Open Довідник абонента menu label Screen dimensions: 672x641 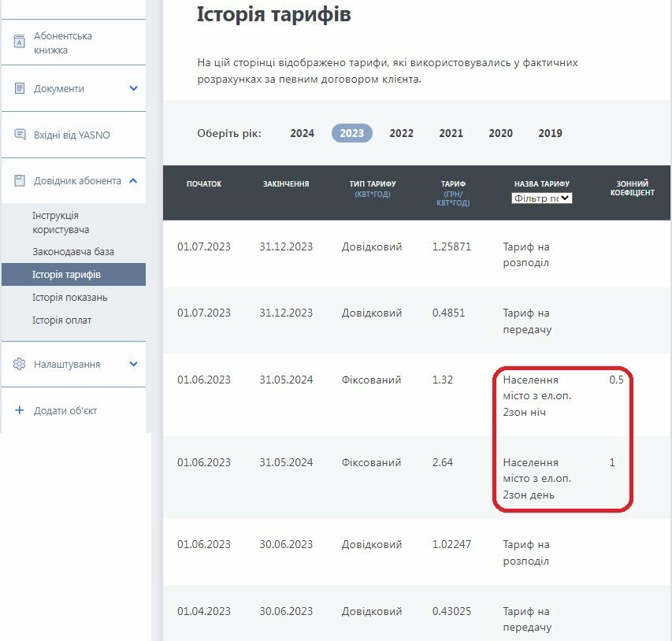tap(77, 181)
